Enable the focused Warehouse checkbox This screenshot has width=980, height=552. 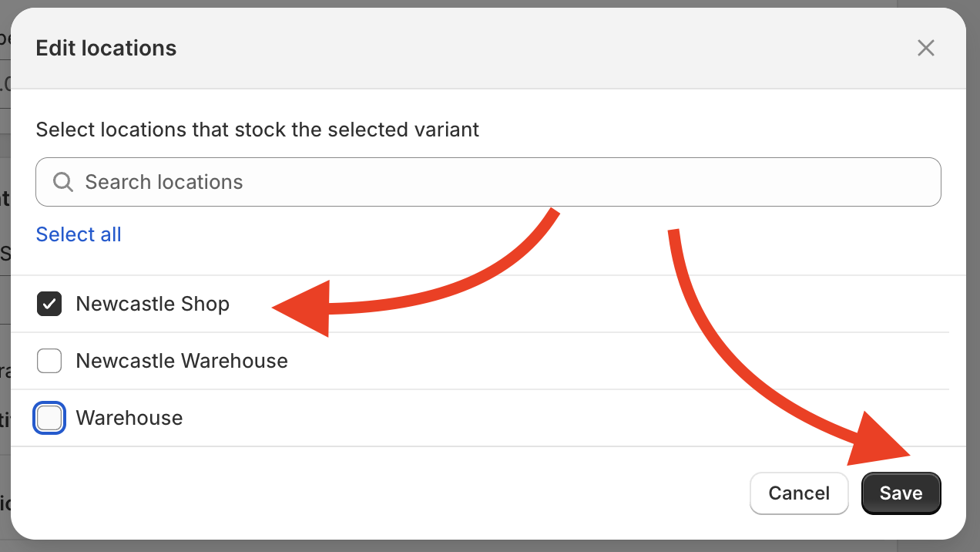click(49, 418)
